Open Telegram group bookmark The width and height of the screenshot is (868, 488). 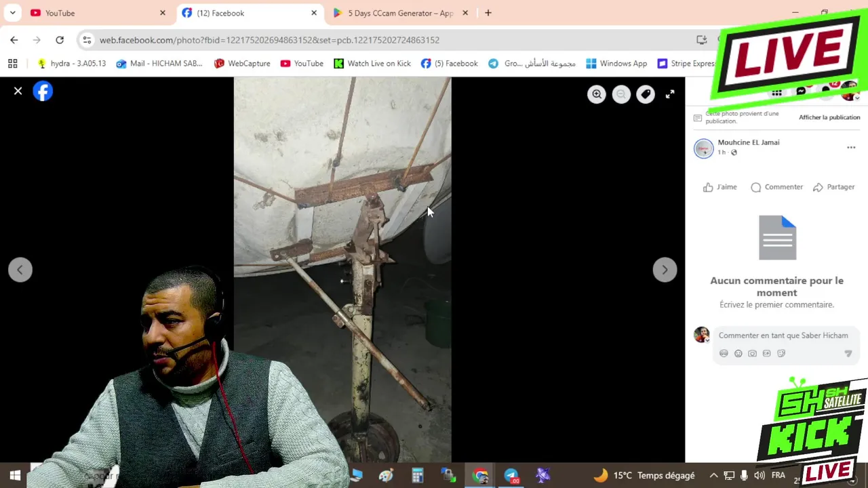click(x=532, y=64)
